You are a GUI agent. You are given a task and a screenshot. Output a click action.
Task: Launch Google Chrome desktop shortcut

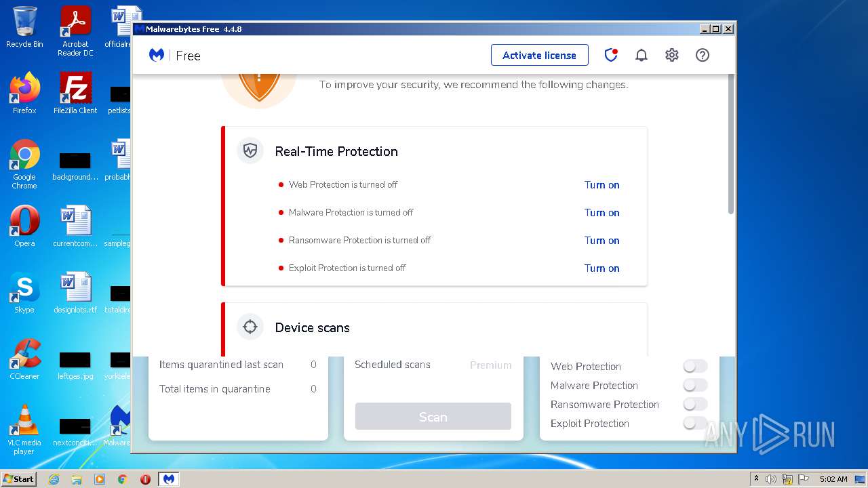point(24,165)
